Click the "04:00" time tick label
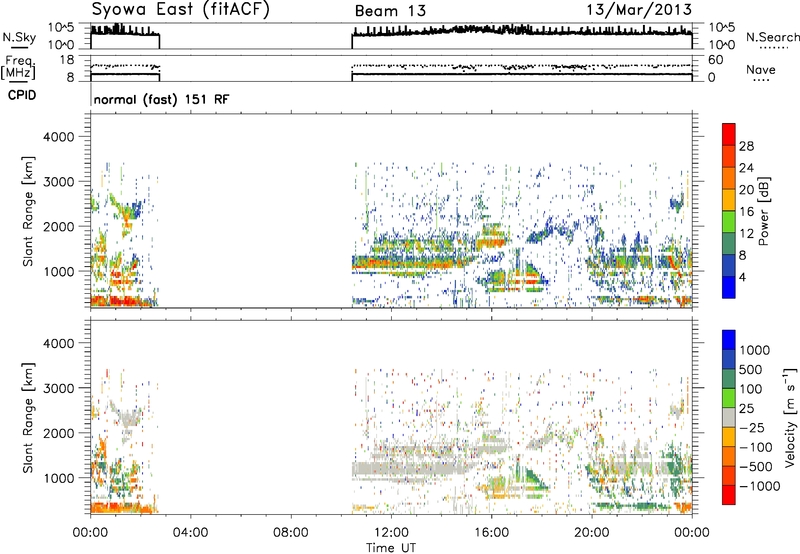This screenshot has width=800, height=554. [x=190, y=533]
